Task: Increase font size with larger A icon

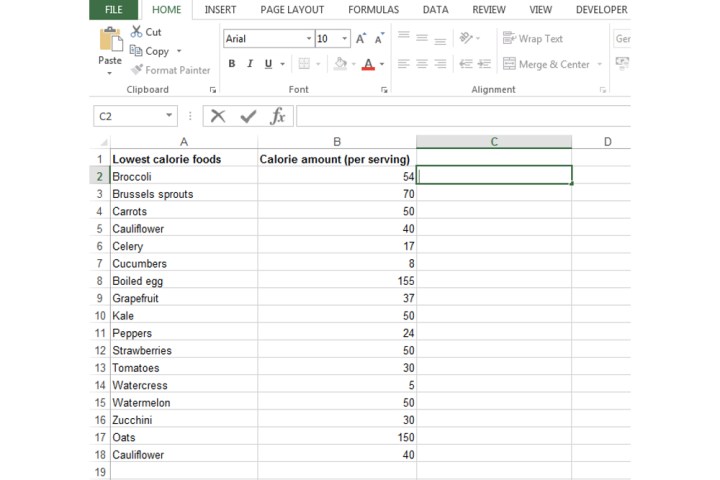Action: click(361, 39)
